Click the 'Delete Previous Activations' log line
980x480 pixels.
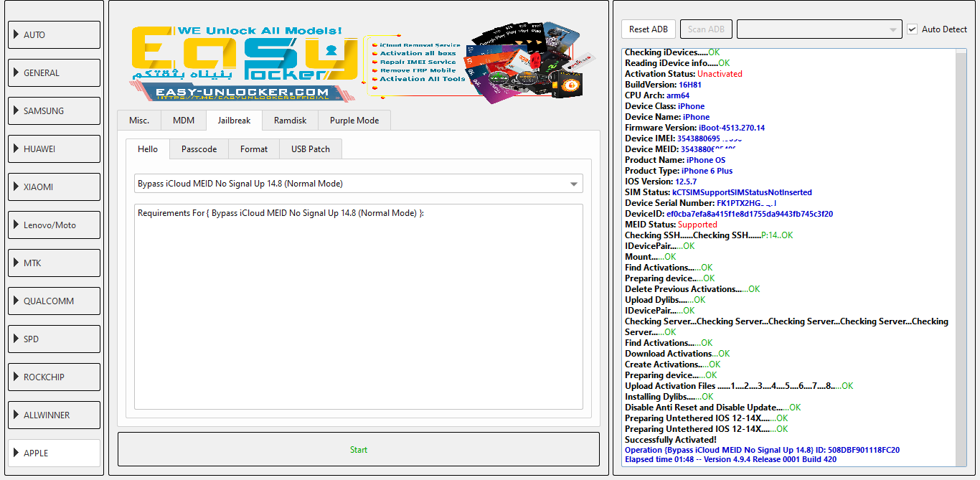[x=692, y=289]
